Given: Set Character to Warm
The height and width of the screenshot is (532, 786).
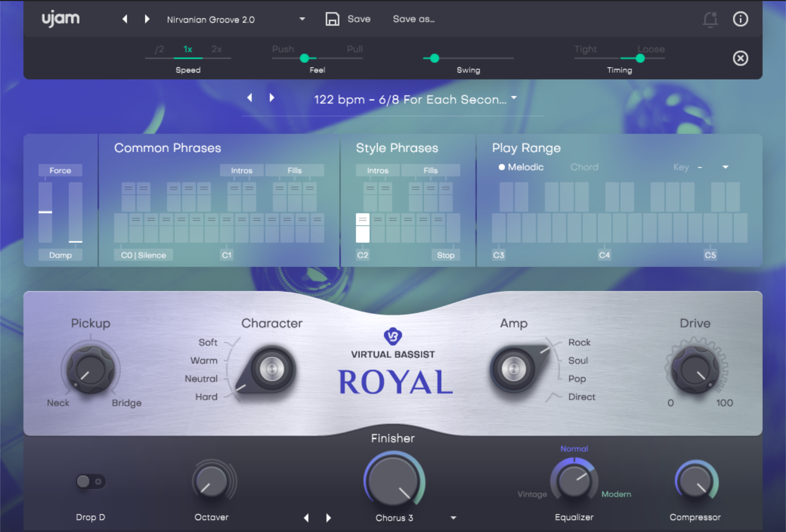Looking at the screenshot, I should (204, 361).
